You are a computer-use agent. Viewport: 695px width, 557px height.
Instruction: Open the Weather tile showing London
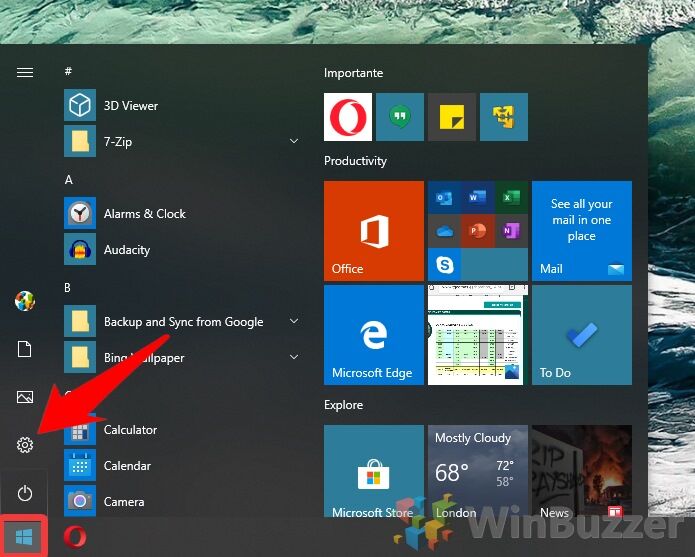[x=478, y=471]
